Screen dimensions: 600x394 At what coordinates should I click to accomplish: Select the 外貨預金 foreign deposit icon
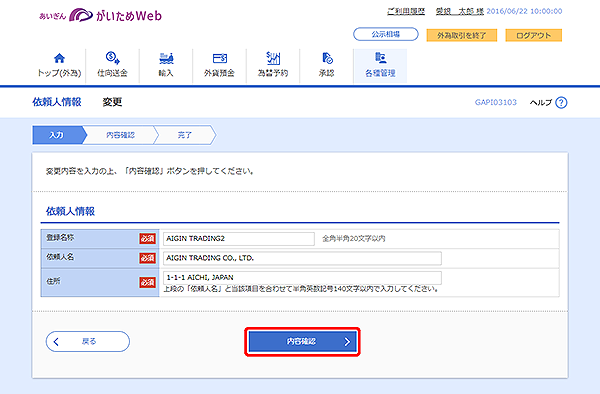(x=220, y=59)
